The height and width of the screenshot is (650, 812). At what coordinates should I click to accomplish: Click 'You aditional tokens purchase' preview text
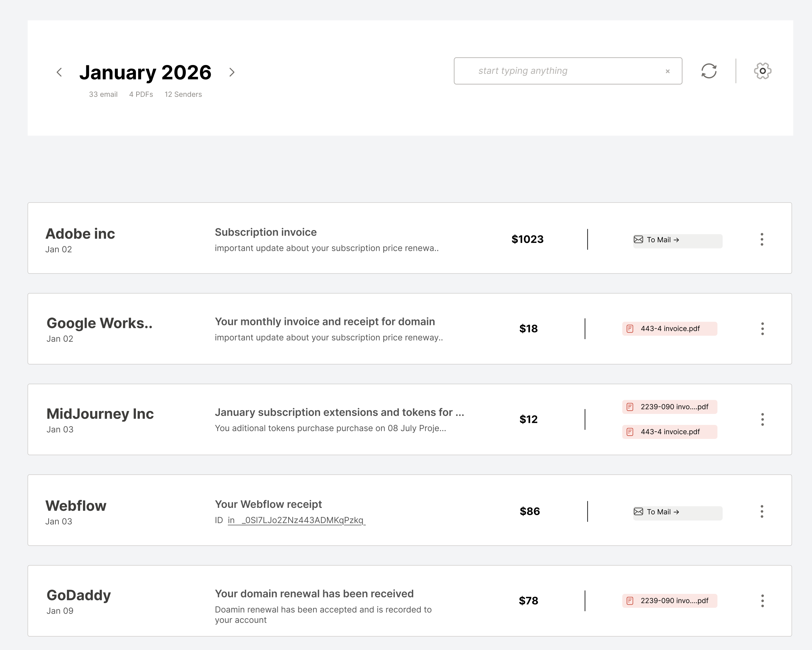pos(330,428)
